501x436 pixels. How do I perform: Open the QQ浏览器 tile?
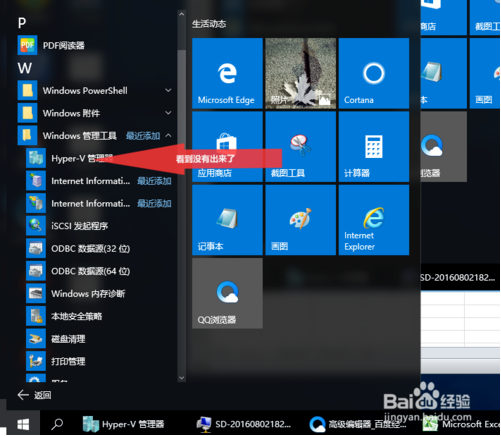coord(227,293)
